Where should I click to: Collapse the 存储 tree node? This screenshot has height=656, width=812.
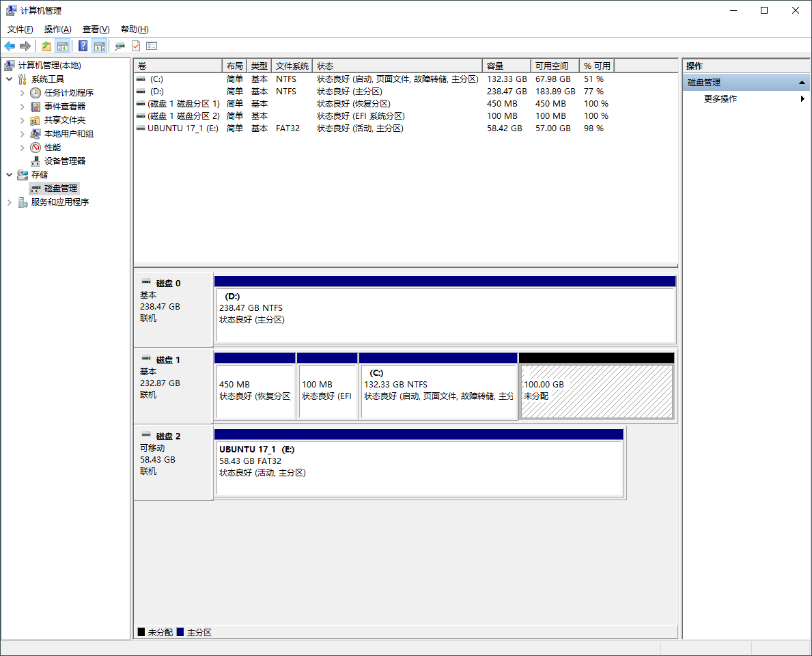click(x=10, y=175)
